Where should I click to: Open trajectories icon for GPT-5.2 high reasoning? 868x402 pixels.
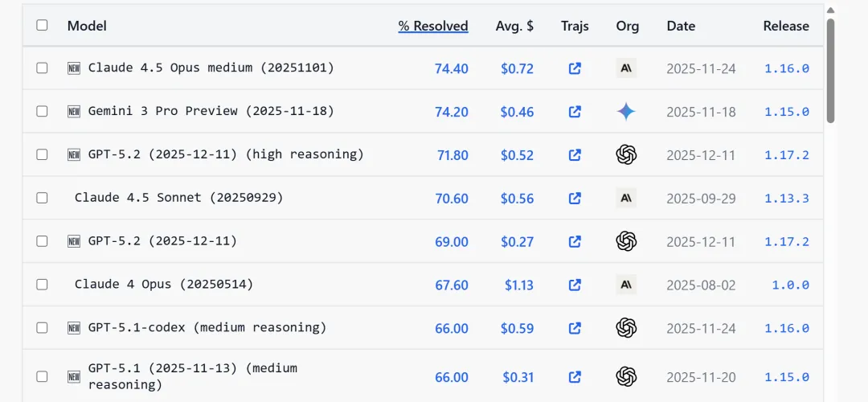pyautogui.click(x=575, y=155)
